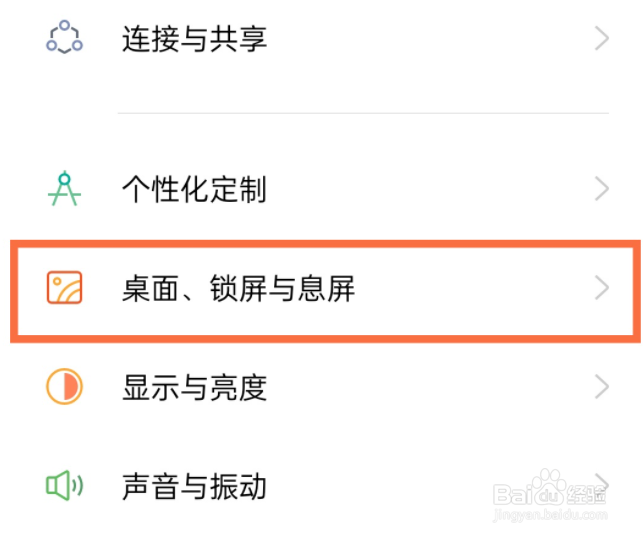The width and height of the screenshot is (643, 537).
Task: Click the Connection & Sharing (连接与共享) icon
Action: [65, 38]
